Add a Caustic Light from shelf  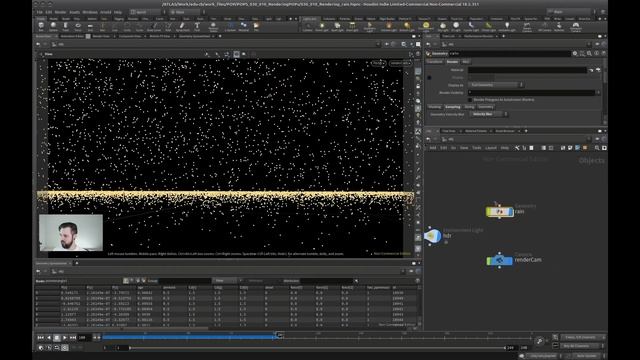click(x=471, y=27)
